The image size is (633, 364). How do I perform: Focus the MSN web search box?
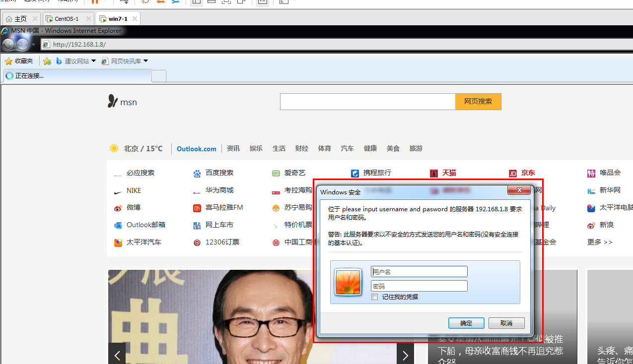[x=368, y=101]
